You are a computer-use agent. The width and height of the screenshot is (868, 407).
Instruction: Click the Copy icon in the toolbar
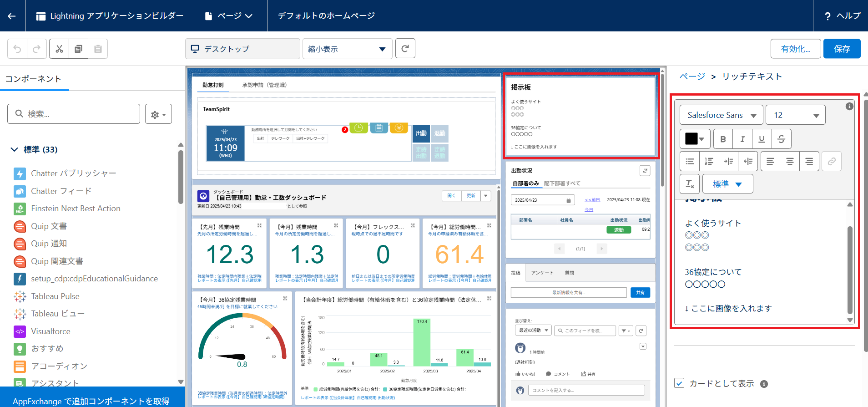pos(78,49)
